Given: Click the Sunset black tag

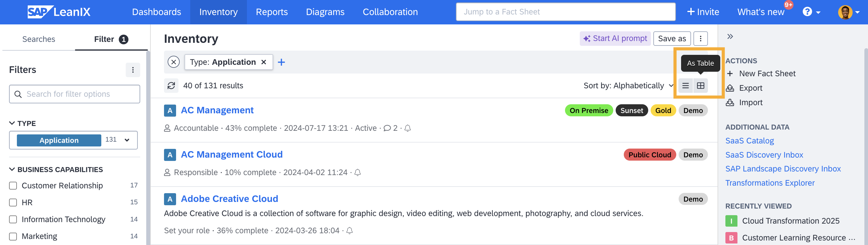Looking at the screenshot, I should coord(631,111).
